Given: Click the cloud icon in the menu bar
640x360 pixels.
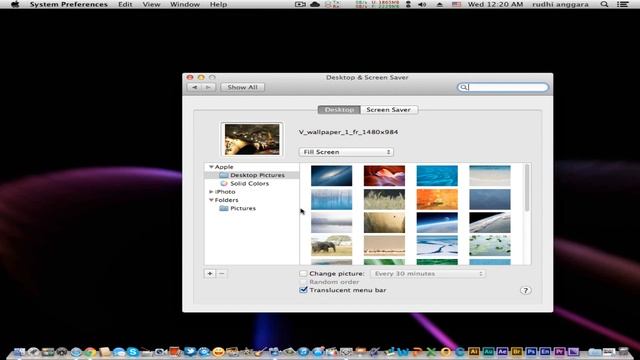Looking at the screenshot, I should [315, 4].
